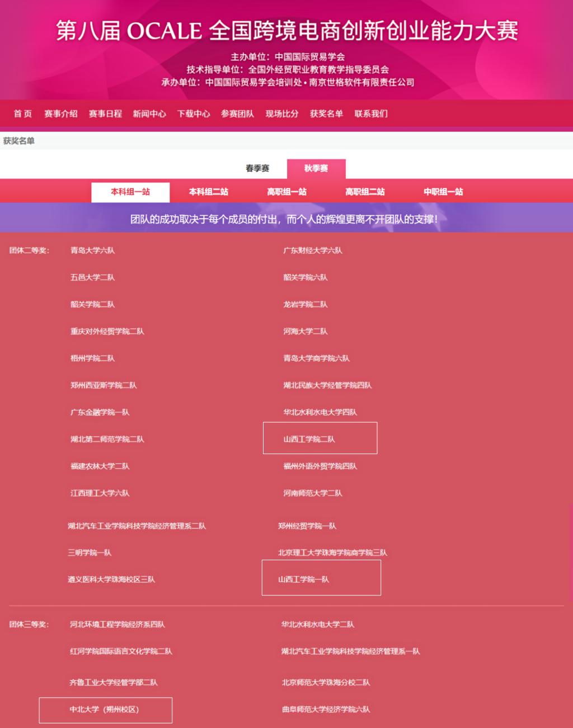Open the 下载中心 page
Image resolution: width=573 pixels, height=728 pixels.
coord(194,114)
